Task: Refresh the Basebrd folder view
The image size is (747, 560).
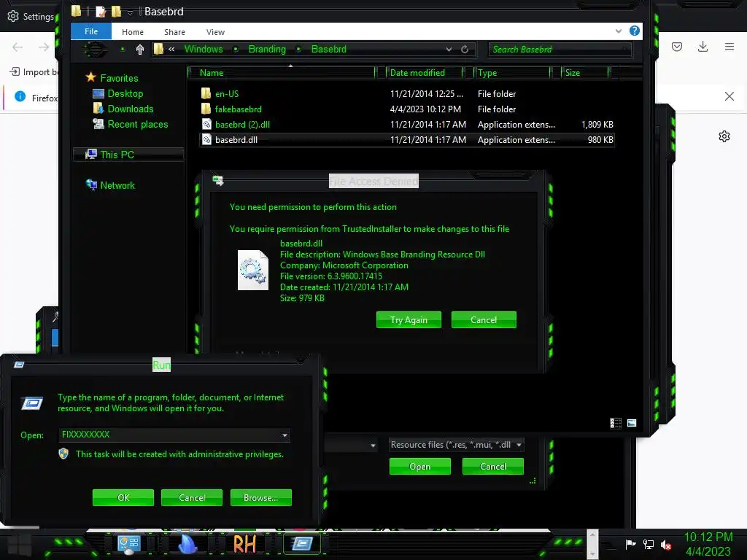Action: pyautogui.click(x=465, y=49)
